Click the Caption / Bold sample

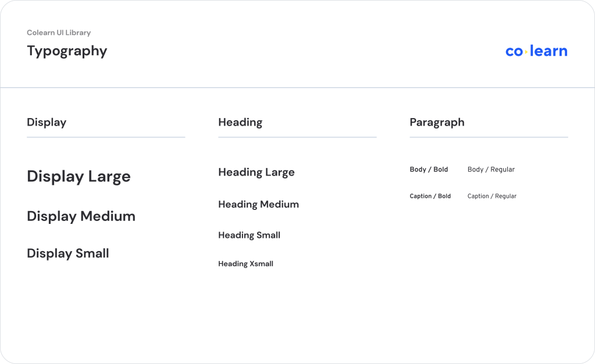pos(430,197)
